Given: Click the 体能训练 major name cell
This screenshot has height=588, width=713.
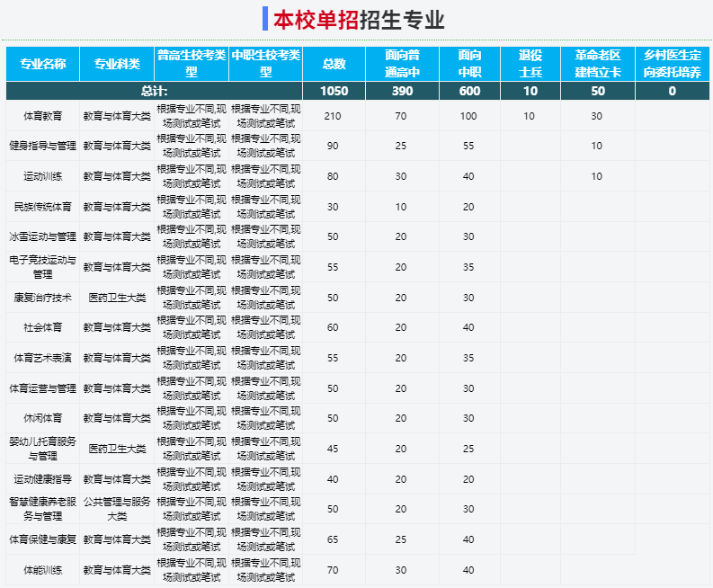Looking at the screenshot, I should pos(42,570).
